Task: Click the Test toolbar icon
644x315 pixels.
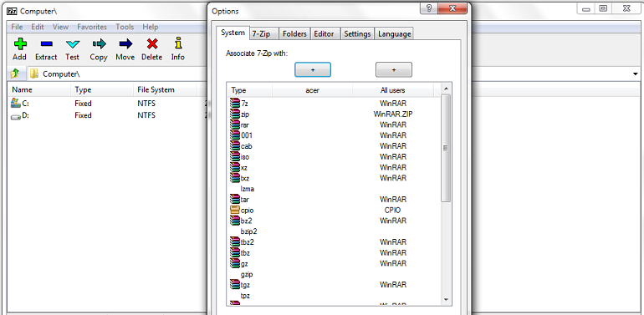Action: coord(72,44)
